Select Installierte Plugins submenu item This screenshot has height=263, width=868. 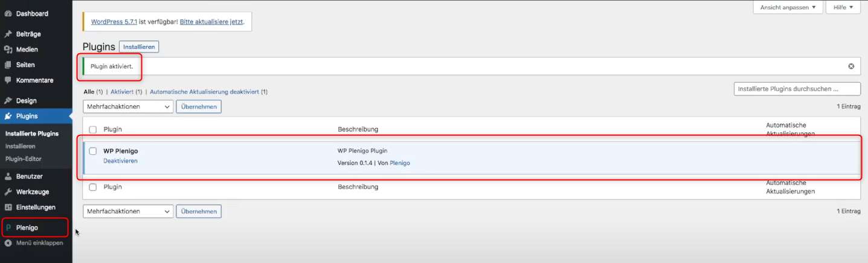pyautogui.click(x=32, y=134)
